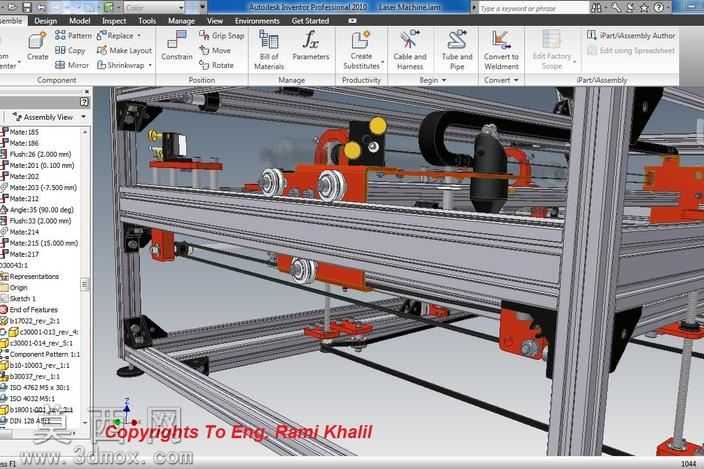Click the Create component tool
The width and height of the screenshot is (704, 469).
coord(37,46)
